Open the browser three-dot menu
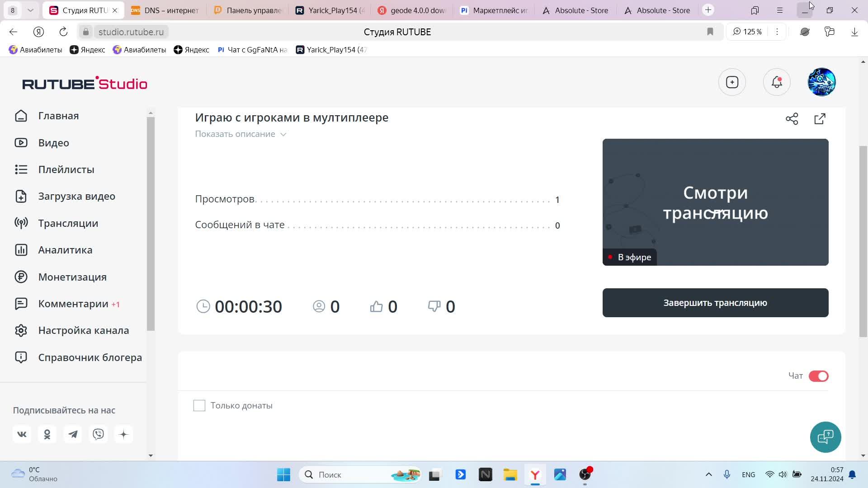The image size is (868, 488). pos(777,32)
